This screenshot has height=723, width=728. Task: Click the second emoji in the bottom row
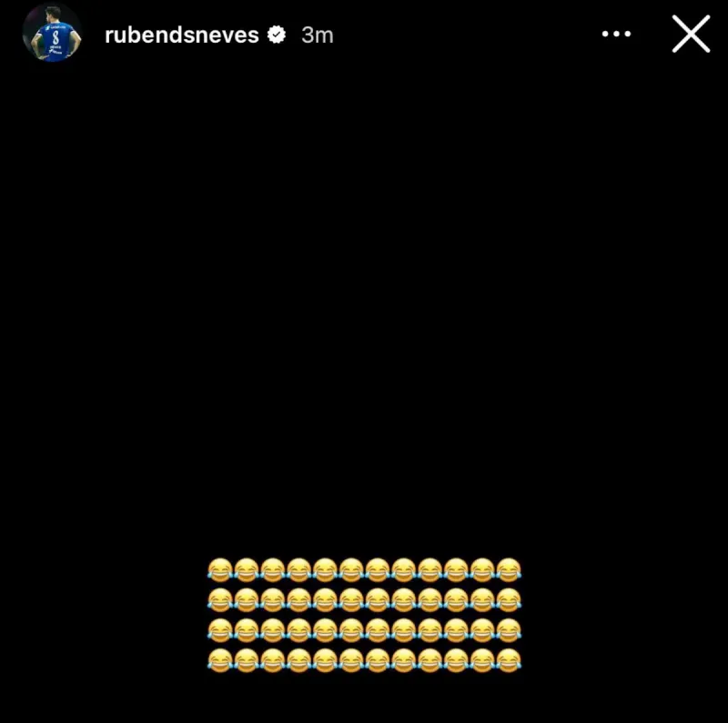click(x=246, y=660)
